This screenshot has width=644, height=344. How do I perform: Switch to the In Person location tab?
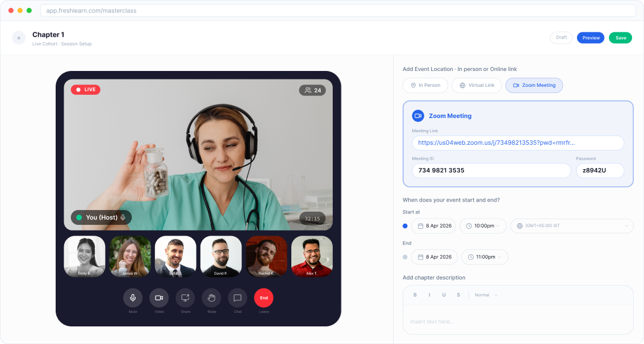[x=425, y=85]
